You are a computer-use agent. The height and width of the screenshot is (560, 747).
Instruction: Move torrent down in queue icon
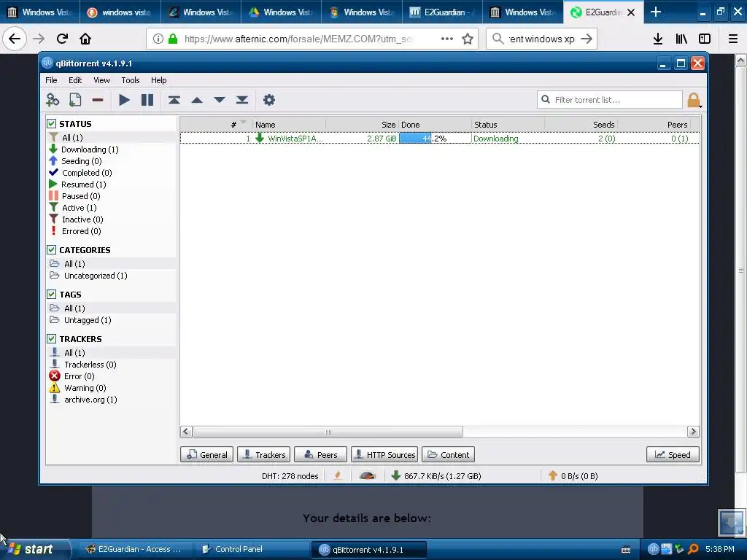tap(220, 100)
